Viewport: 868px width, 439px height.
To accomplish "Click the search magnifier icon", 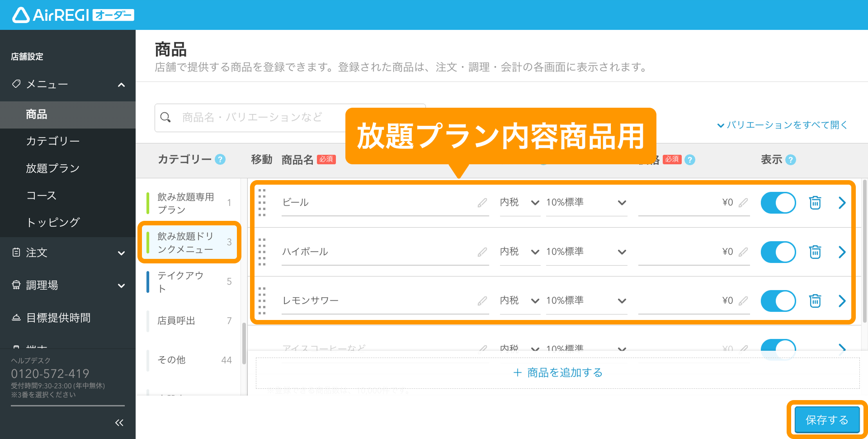I will 165,118.
